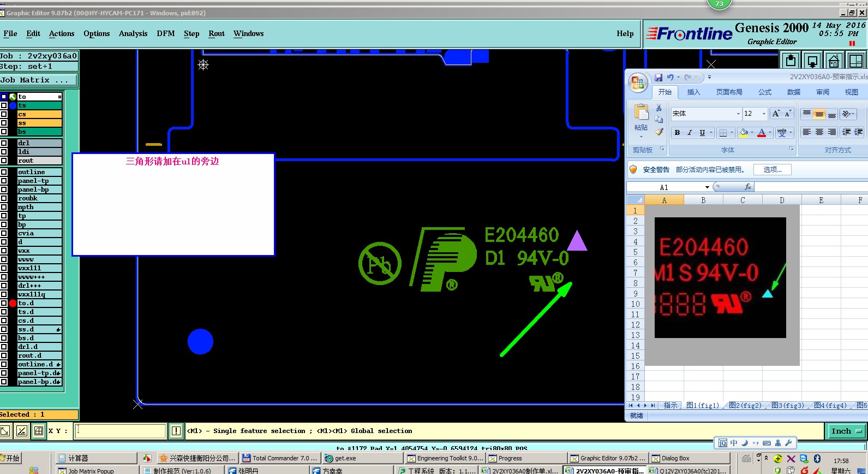This screenshot has width=868, height=474.
Task: Click the angle measure icon in bottom bar
Action: [x=22, y=431]
